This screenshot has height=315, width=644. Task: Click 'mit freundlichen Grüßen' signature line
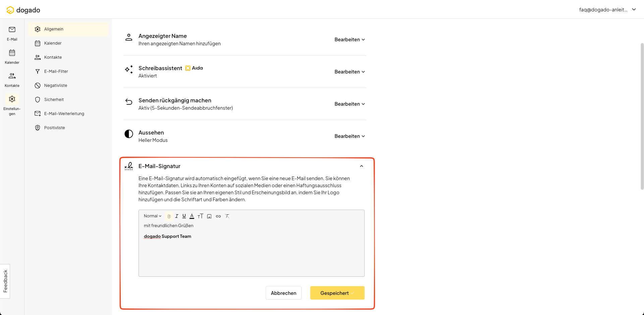(168, 226)
